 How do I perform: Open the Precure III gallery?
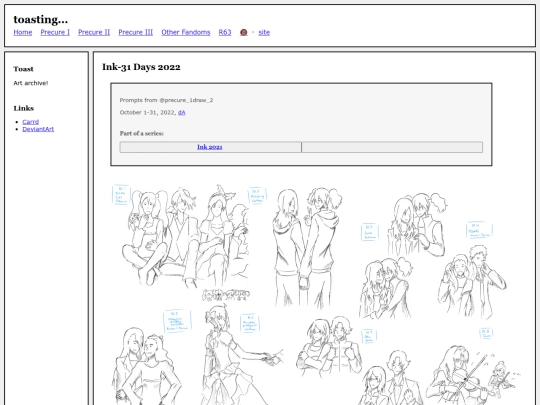tap(136, 32)
